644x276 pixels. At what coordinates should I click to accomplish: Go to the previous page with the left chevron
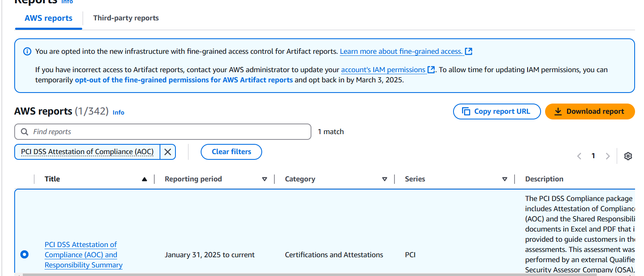[x=579, y=156]
